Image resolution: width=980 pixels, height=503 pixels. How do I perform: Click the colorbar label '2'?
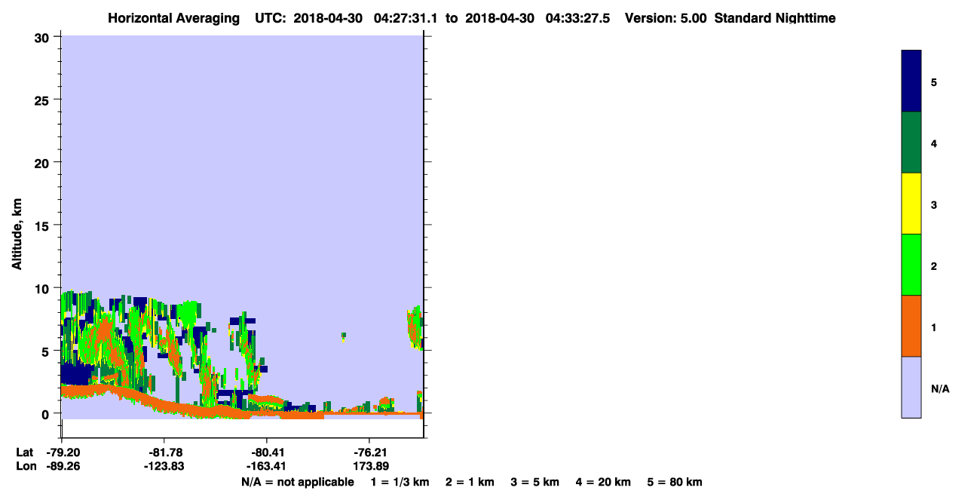pyautogui.click(x=934, y=266)
